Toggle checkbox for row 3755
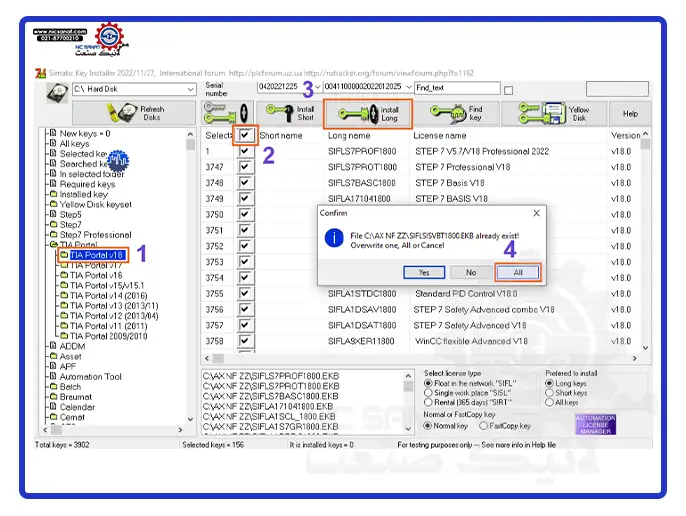Image resolution: width=686 pixels, height=516 pixels. [x=245, y=293]
